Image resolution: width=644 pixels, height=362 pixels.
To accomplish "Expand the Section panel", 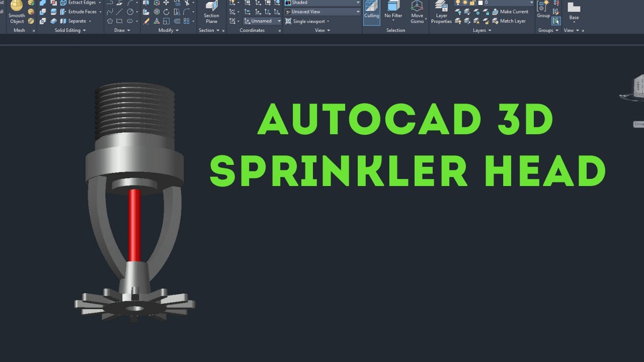I will point(209,30).
